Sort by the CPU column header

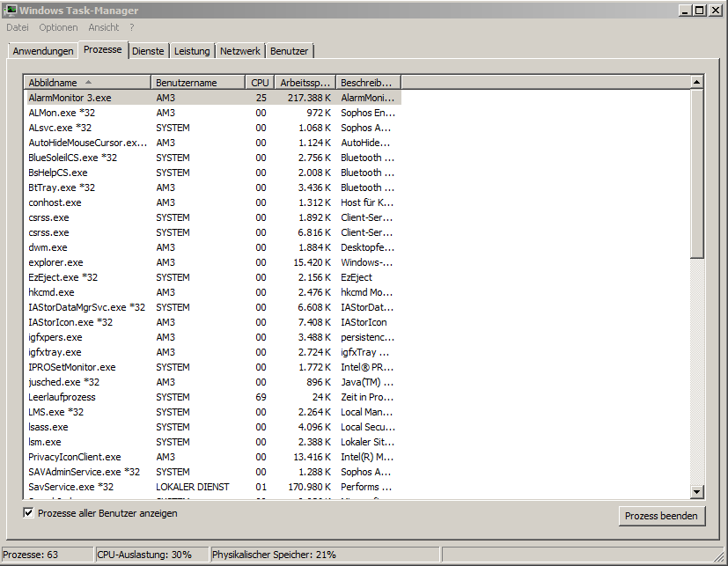[x=259, y=82]
